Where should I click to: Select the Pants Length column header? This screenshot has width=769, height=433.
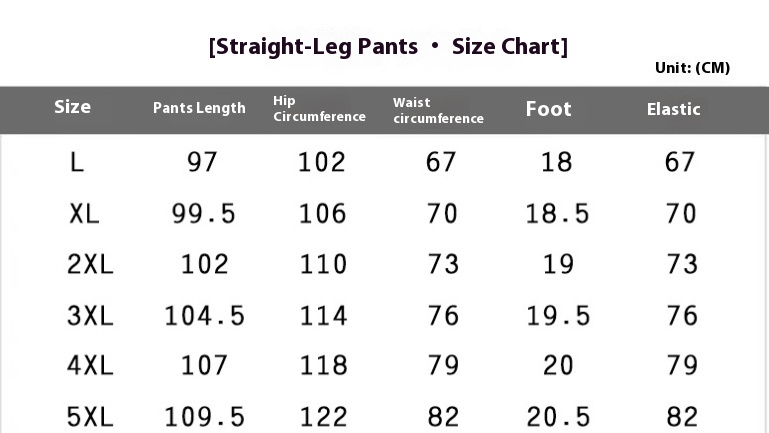(199, 108)
